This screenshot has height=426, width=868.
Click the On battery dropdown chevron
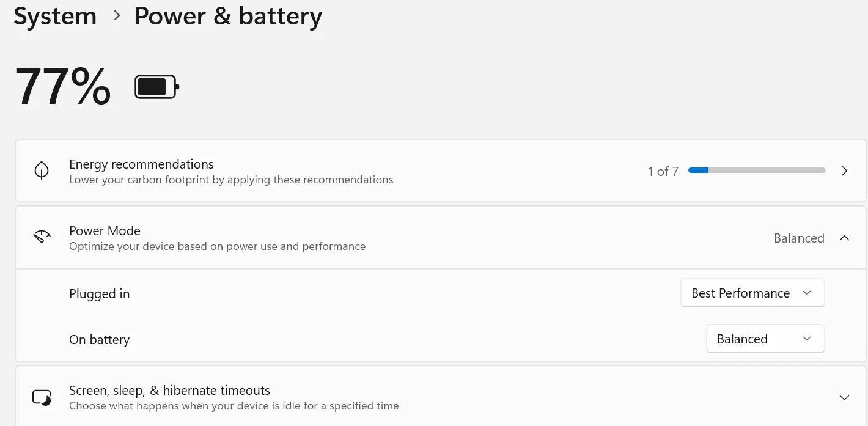pos(806,339)
